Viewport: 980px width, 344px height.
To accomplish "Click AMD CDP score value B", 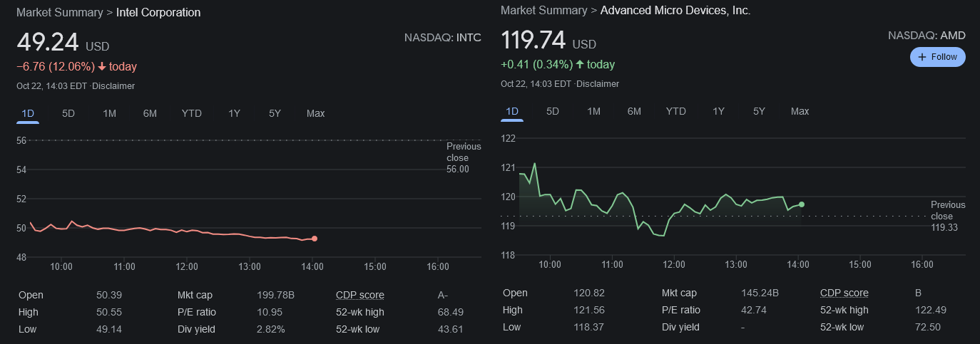I will point(919,293).
